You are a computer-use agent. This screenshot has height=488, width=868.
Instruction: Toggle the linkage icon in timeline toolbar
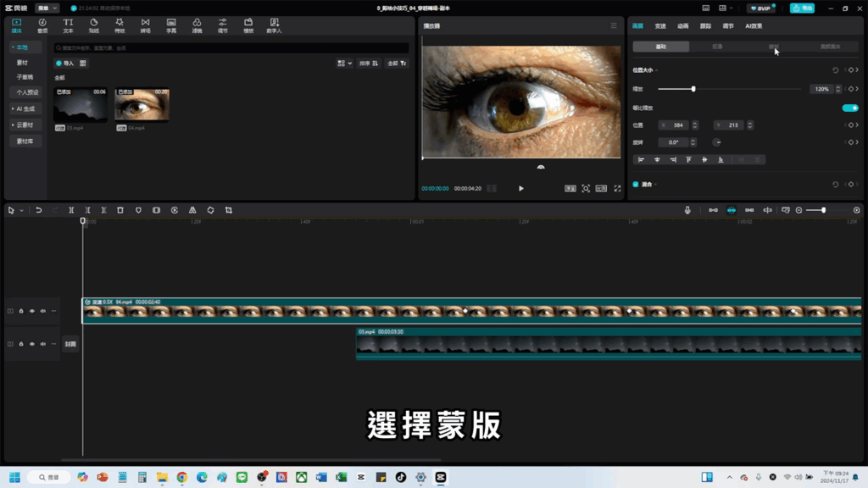pos(749,210)
